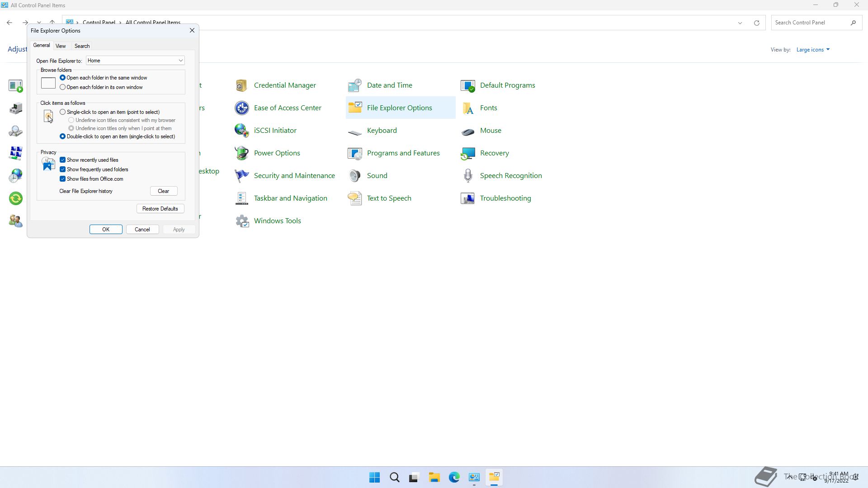
Task: Open the Sound speaker icon
Action: (x=355, y=176)
